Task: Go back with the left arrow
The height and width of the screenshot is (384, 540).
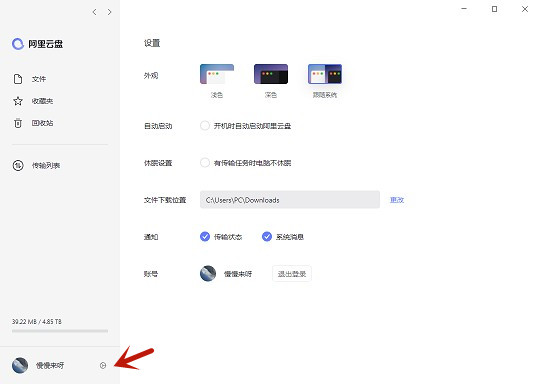Action: [94, 12]
